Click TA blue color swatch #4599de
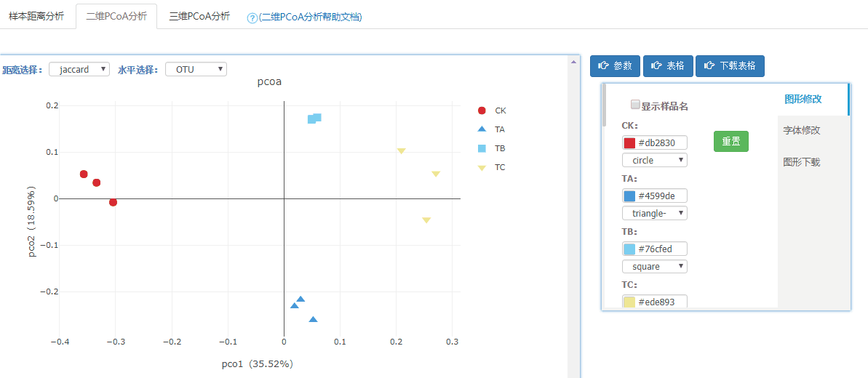The height and width of the screenshot is (378, 868). click(x=629, y=196)
